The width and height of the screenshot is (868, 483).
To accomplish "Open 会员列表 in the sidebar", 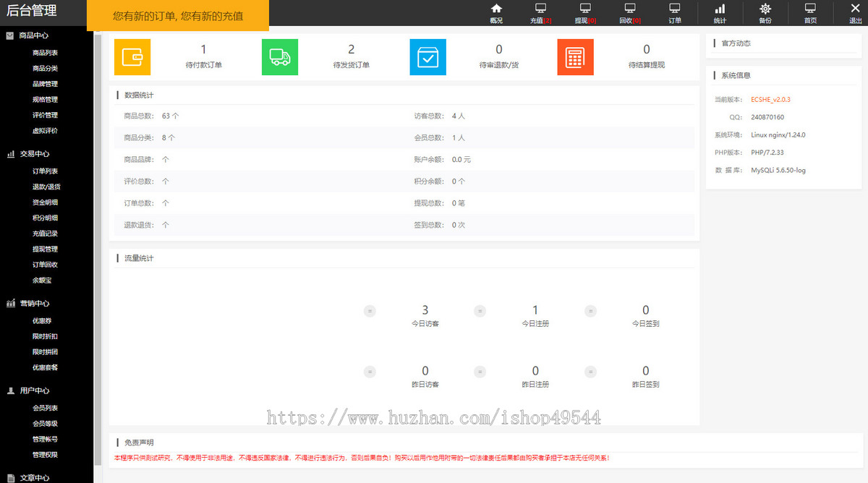I will pyautogui.click(x=45, y=409).
